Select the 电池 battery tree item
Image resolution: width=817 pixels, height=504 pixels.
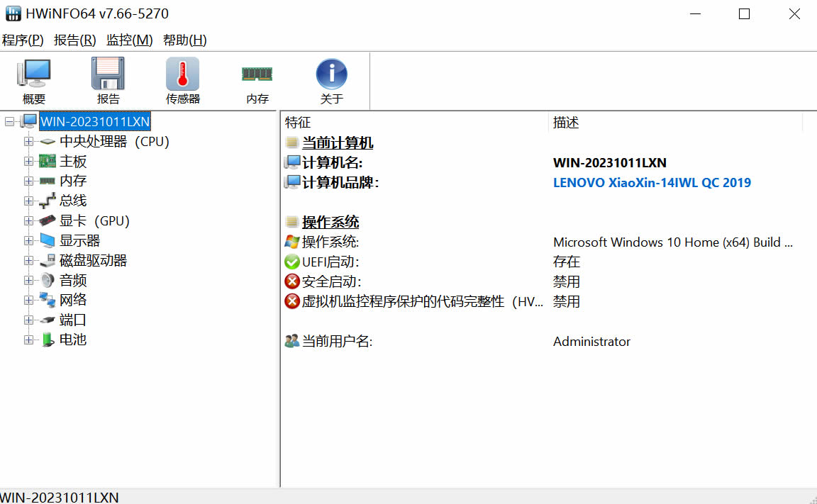[x=72, y=340]
